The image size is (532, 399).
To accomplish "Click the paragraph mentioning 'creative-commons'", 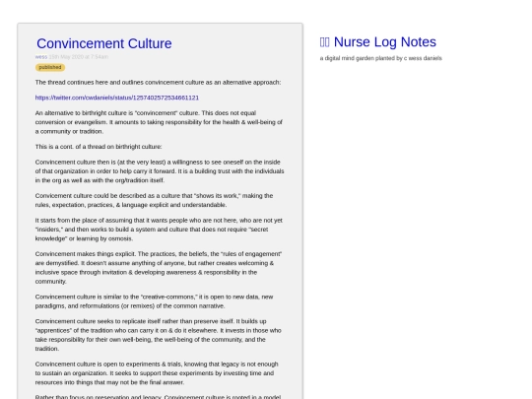I will 154,301.
